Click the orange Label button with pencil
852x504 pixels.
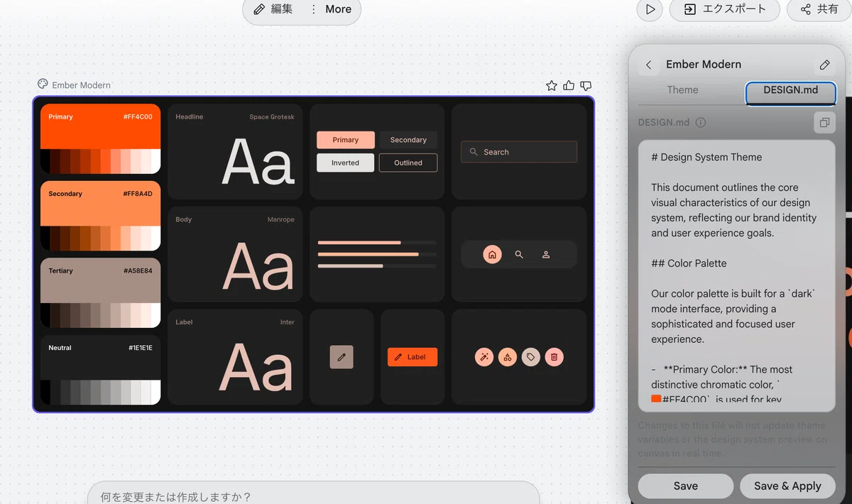pos(413,357)
